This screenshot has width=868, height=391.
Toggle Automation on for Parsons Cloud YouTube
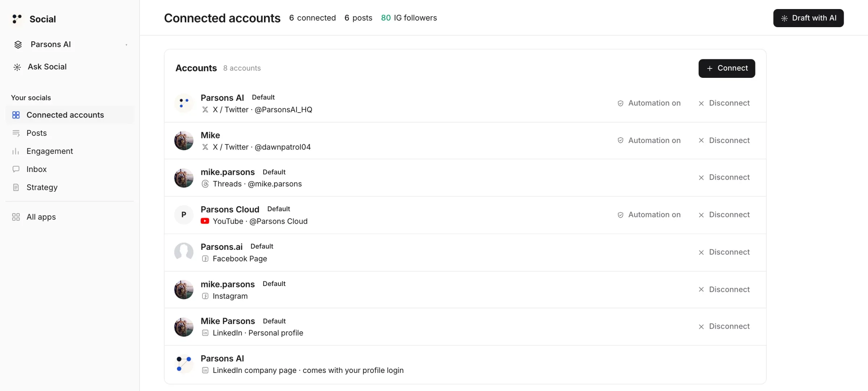click(x=649, y=215)
